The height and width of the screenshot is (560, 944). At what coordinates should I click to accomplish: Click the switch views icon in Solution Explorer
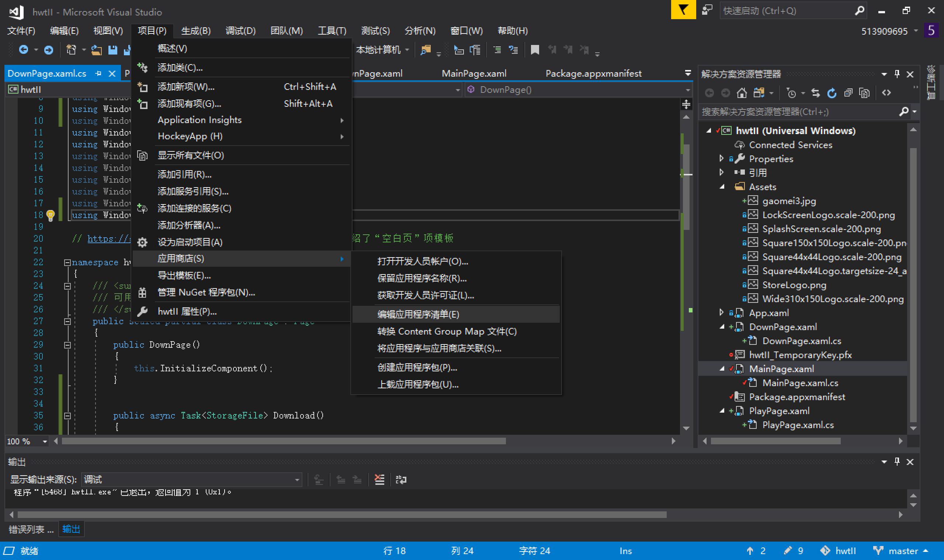tap(759, 93)
